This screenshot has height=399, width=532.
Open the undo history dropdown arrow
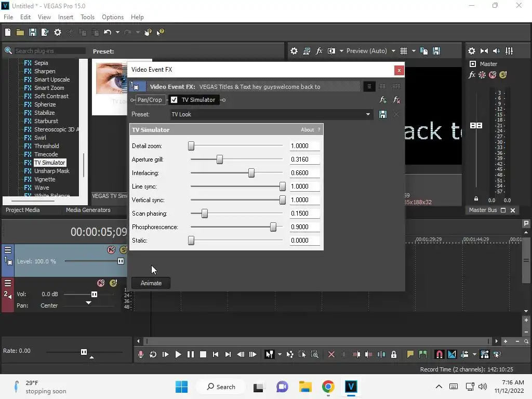click(x=117, y=32)
